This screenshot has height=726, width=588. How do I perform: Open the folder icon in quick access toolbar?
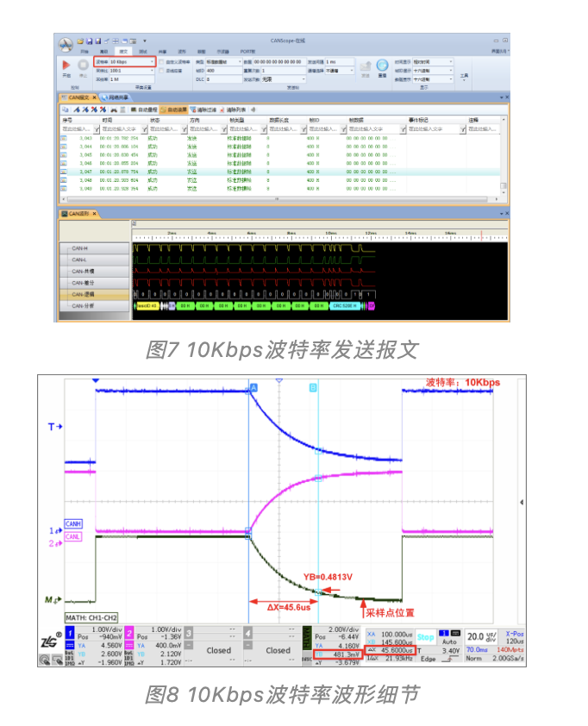tap(79, 41)
